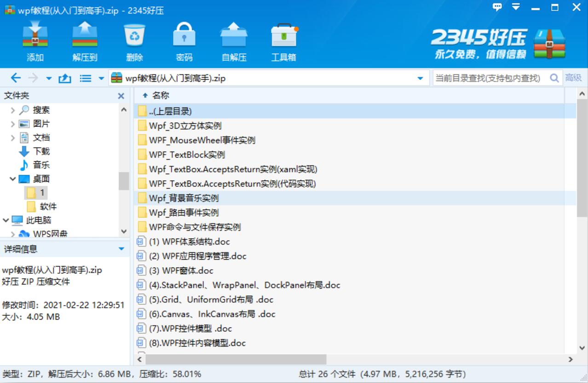Expand the WPS网盘 tree node
The width and height of the screenshot is (588, 383).
click(12, 234)
